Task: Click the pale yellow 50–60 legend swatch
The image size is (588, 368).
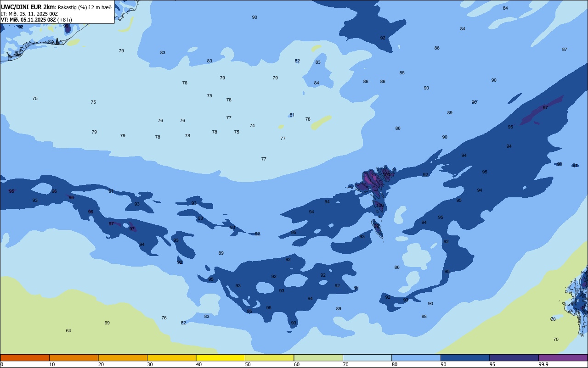Action: (x=269, y=357)
